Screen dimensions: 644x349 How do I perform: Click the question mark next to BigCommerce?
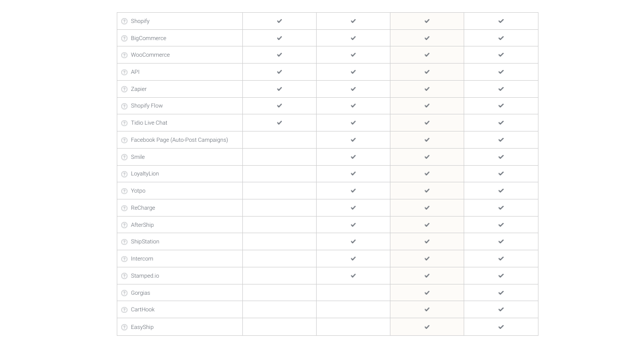(x=124, y=39)
